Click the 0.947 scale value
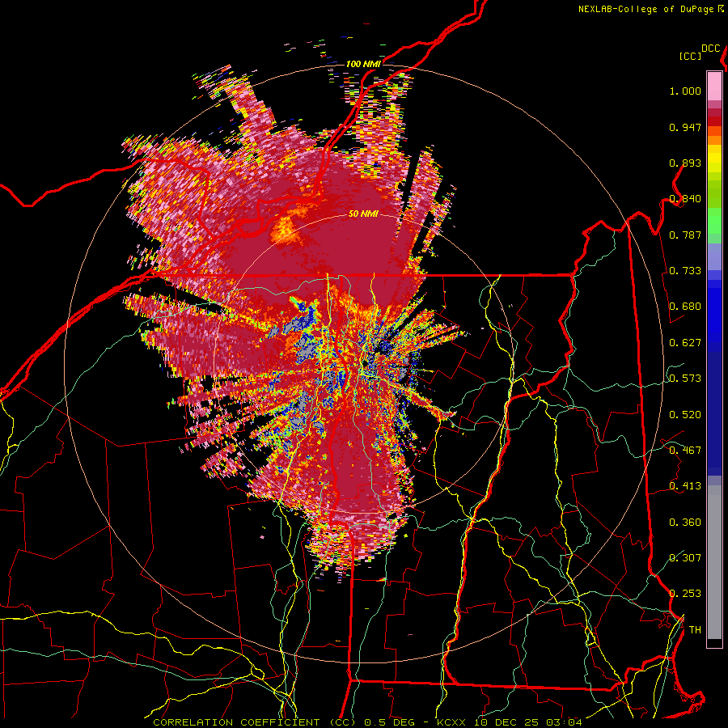The image size is (728, 728). coord(685,127)
